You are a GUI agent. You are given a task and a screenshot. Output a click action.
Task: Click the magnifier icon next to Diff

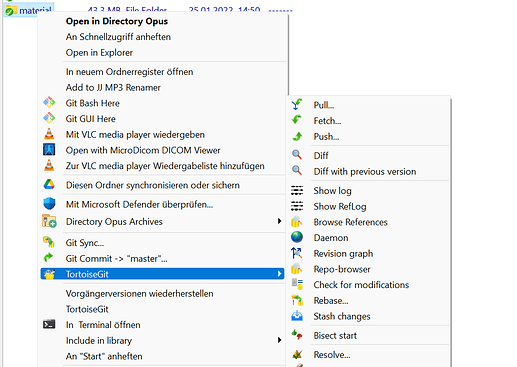(x=297, y=155)
